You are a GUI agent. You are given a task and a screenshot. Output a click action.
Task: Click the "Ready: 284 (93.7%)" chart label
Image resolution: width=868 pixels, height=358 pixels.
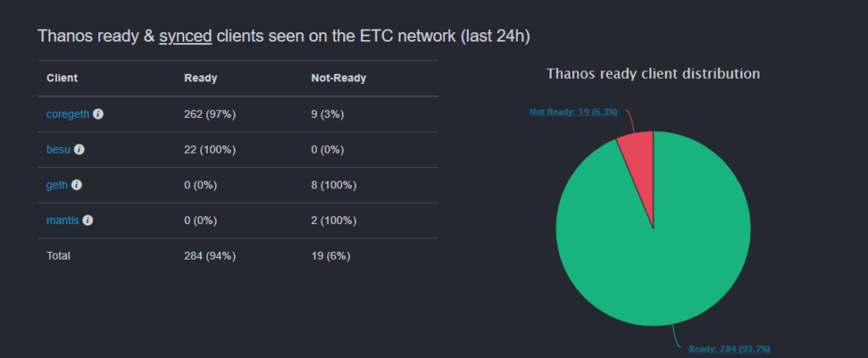click(729, 349)
